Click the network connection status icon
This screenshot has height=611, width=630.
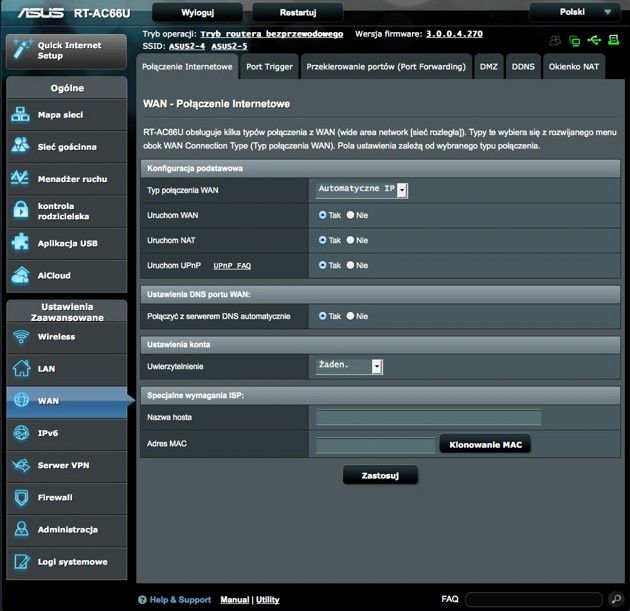click(575, 40)
